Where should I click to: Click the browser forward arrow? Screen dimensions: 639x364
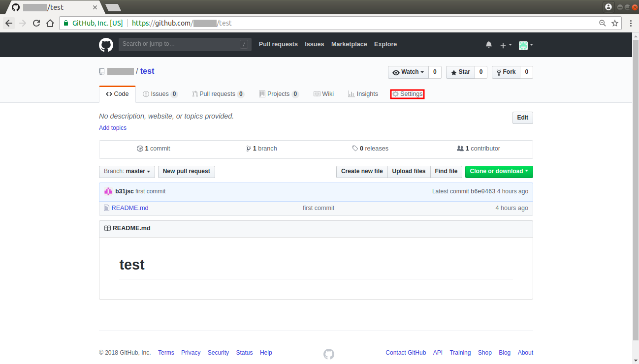[x=23, y=23]
